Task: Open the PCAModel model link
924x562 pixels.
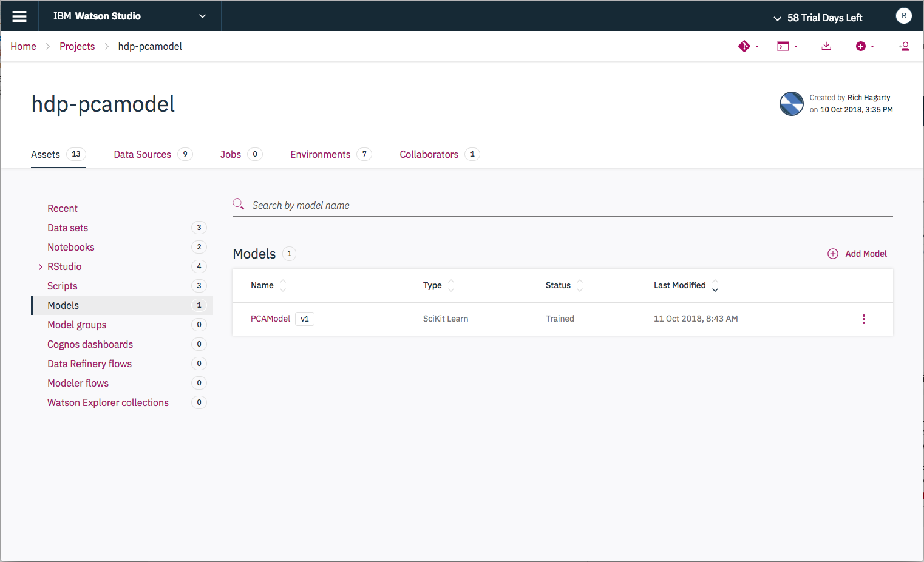Action: pyautogui.click(x=271, y=319)
